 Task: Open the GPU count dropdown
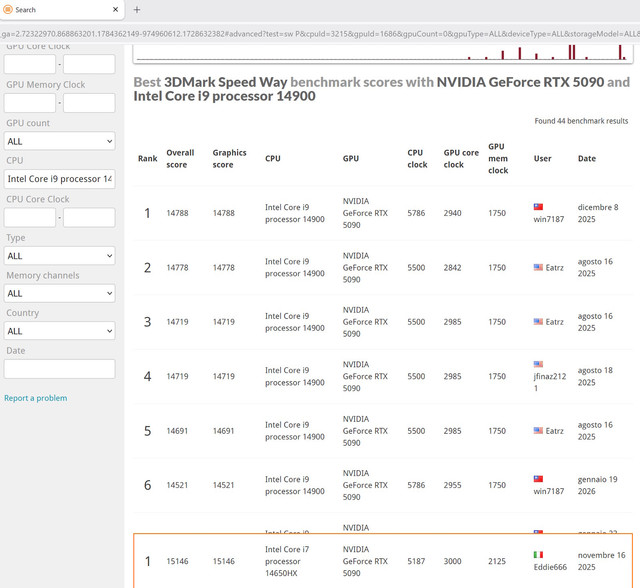click(60, 141)
